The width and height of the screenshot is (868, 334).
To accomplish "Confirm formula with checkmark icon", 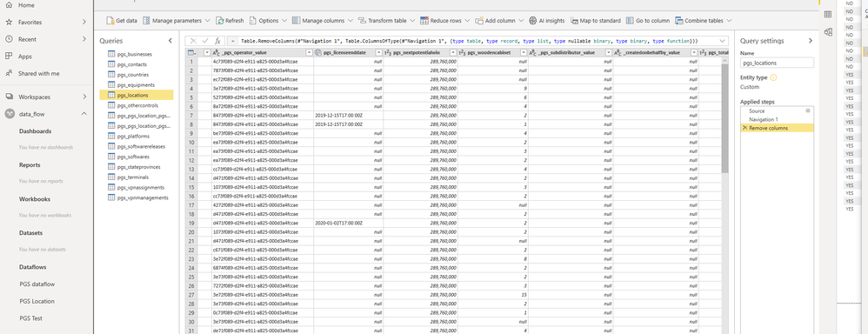I will (x=205, y=41).
